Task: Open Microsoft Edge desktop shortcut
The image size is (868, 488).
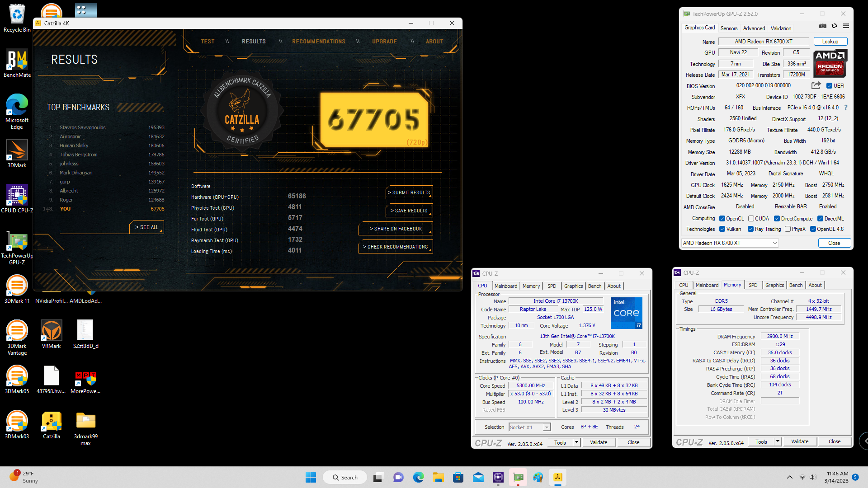Action: 17,112
